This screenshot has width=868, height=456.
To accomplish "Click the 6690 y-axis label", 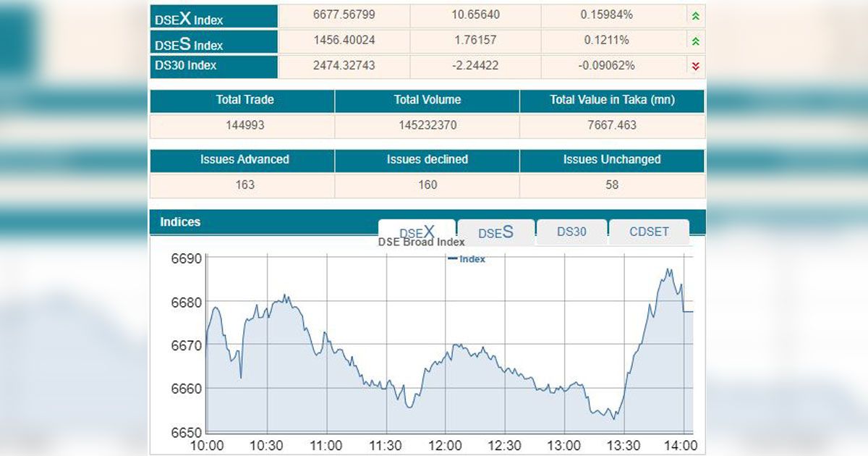I will [186, 258].
